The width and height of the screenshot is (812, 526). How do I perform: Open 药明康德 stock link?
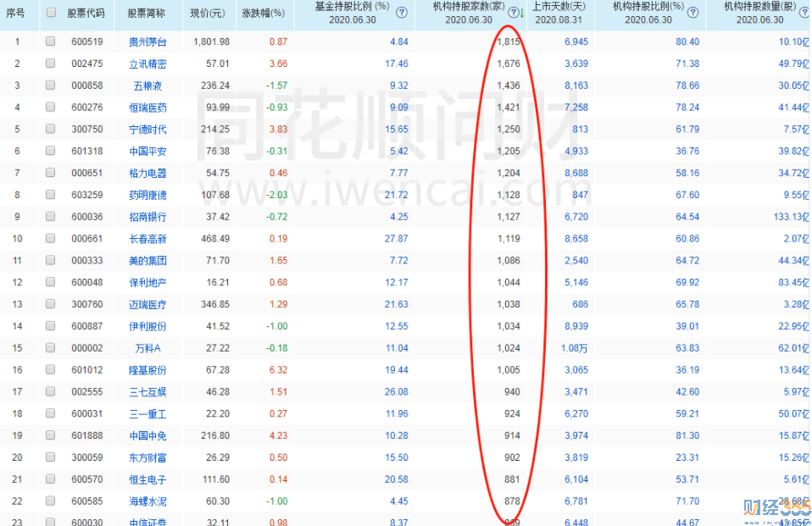pos(147,195)
